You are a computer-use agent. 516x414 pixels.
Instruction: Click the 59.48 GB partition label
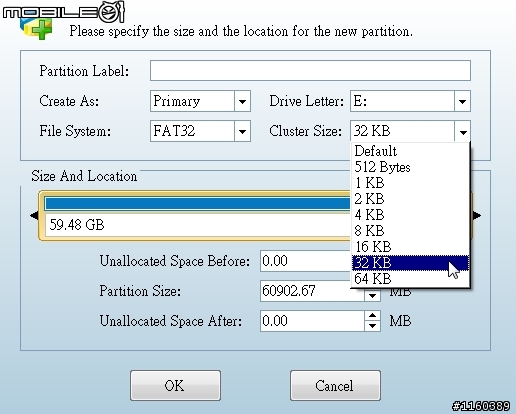pyautogui.click(x=77, y=225)
